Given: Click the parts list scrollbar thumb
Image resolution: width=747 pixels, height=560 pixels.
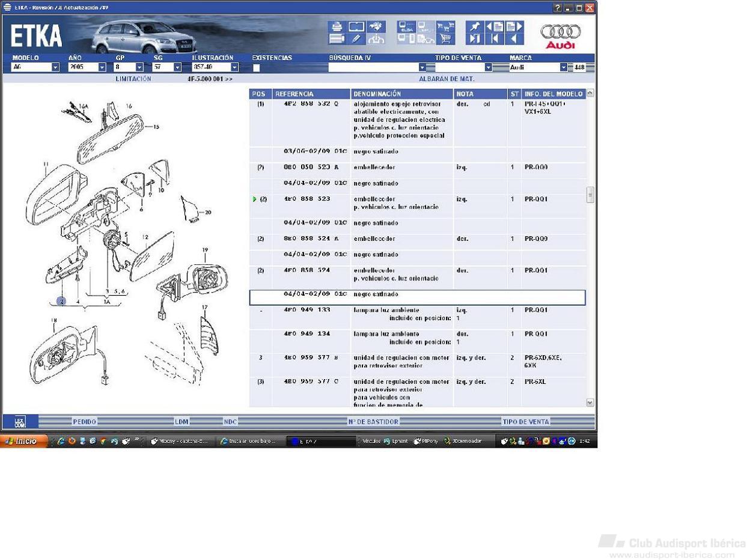Looking at the screenshot, I should pyautogui.click(x=590, y=195).
